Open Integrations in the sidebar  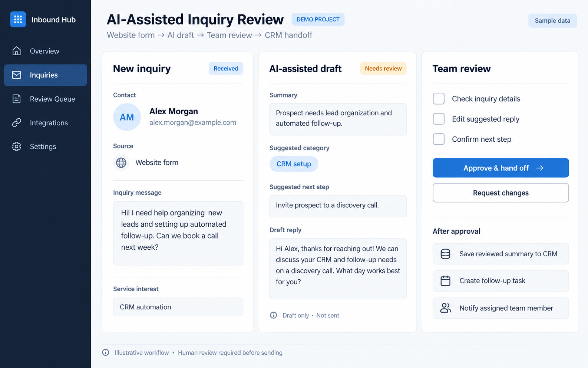[46, 123]
